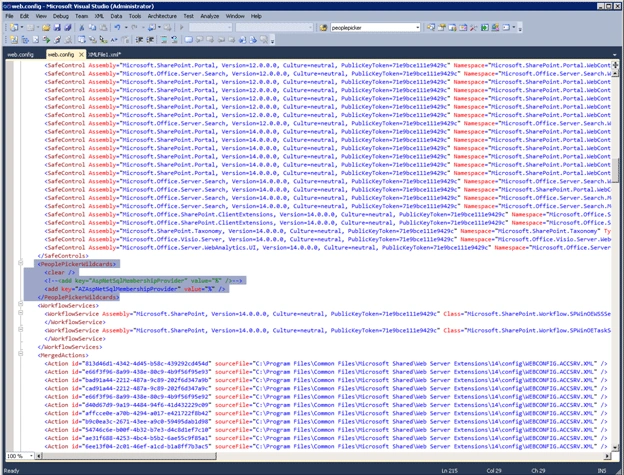Click the Navigate Backward icon
This screenshot has height=475, width=624.
point(151,27)
